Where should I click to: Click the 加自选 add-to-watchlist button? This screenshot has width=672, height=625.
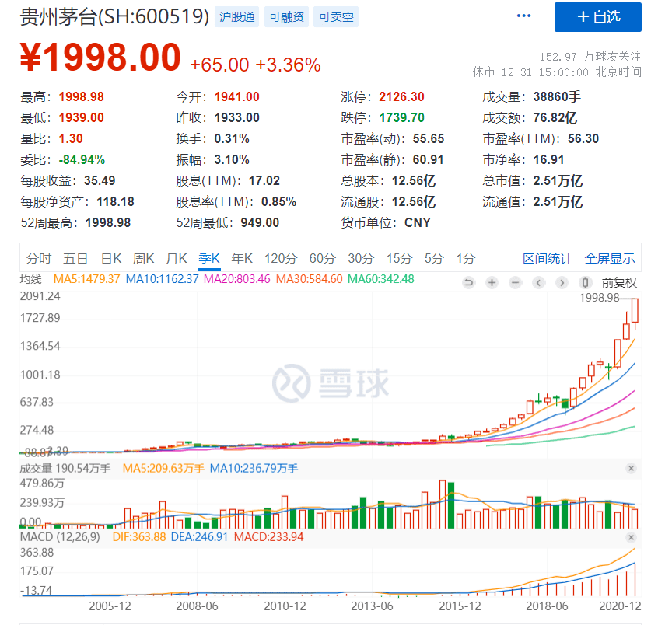pos(597,18)
